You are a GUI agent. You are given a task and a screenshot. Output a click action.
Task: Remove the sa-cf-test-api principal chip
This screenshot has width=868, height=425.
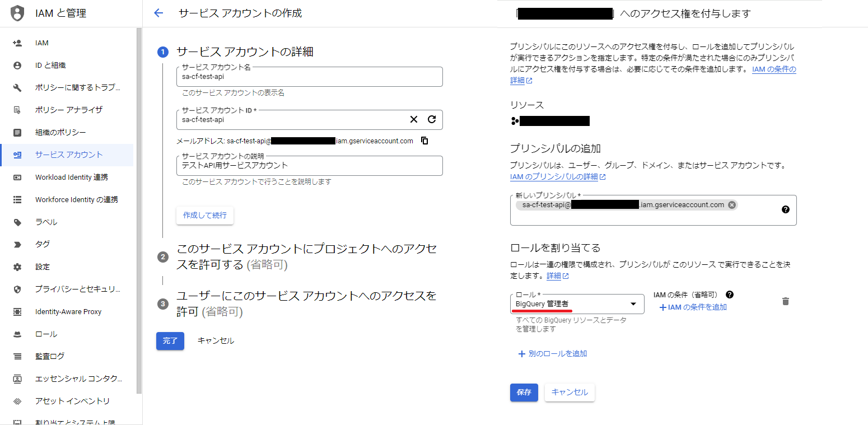(732, 205)
